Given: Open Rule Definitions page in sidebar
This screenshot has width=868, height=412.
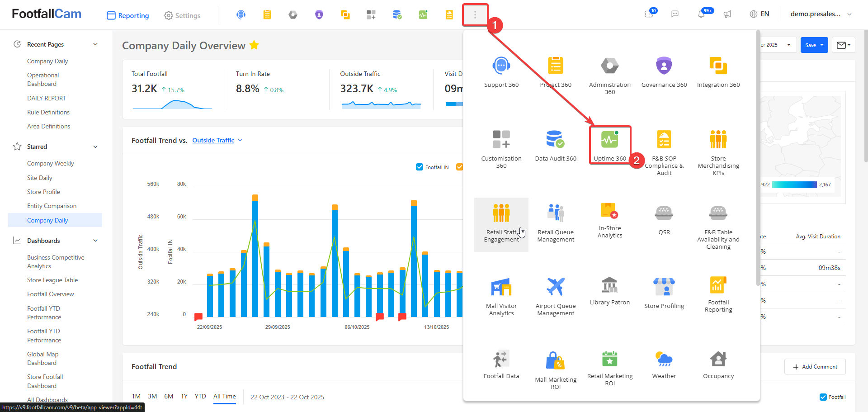Looking at the screenshot, I should click(x=48, y=112).
